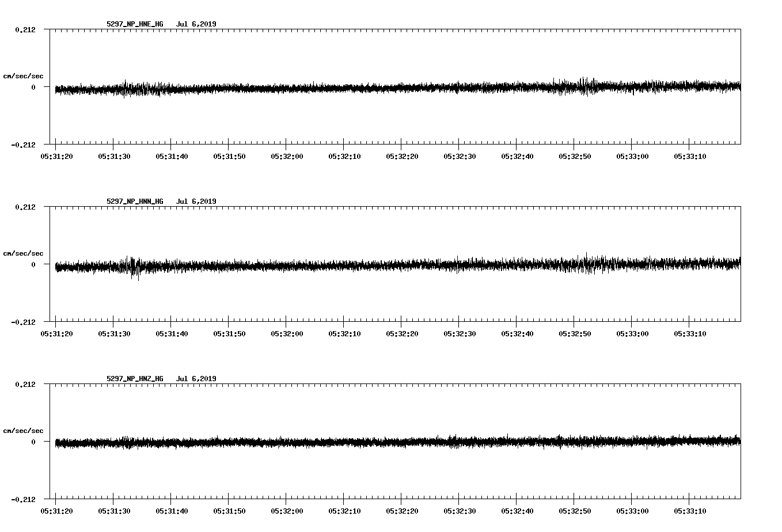Viewport: 782px width, 532px height.
Task: Select the 05:32:00 tick on the HNE plot
Action: pos(286,142)
